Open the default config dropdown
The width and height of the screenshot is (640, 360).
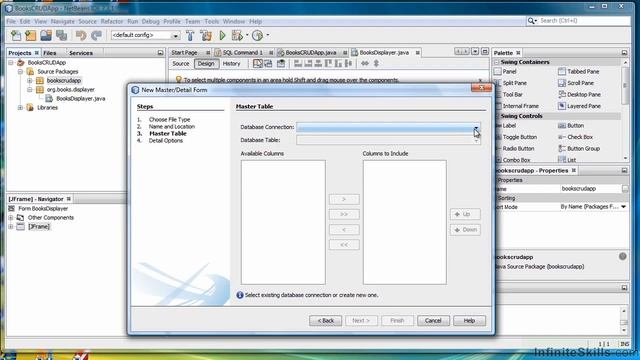(176, 36)
